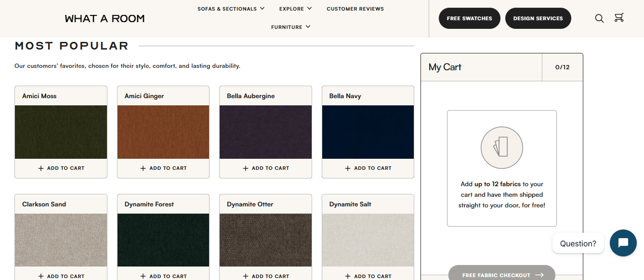Add Dynamite Salt to cart
Image resolution: width=644 pixels, height=280 pixels.
pyautogui.click(x=368, y=276)
